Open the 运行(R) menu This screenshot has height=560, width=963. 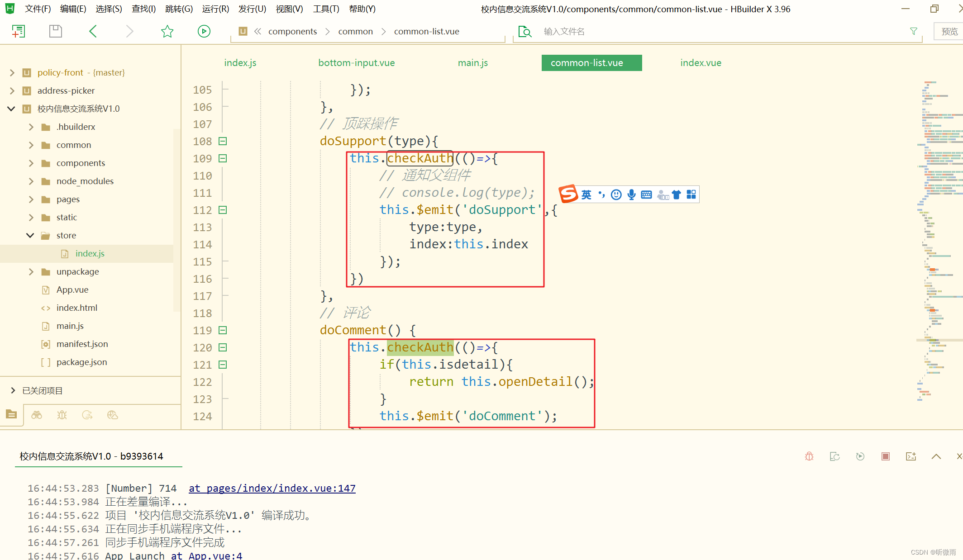pyautogui.click(x=215, y=9)
